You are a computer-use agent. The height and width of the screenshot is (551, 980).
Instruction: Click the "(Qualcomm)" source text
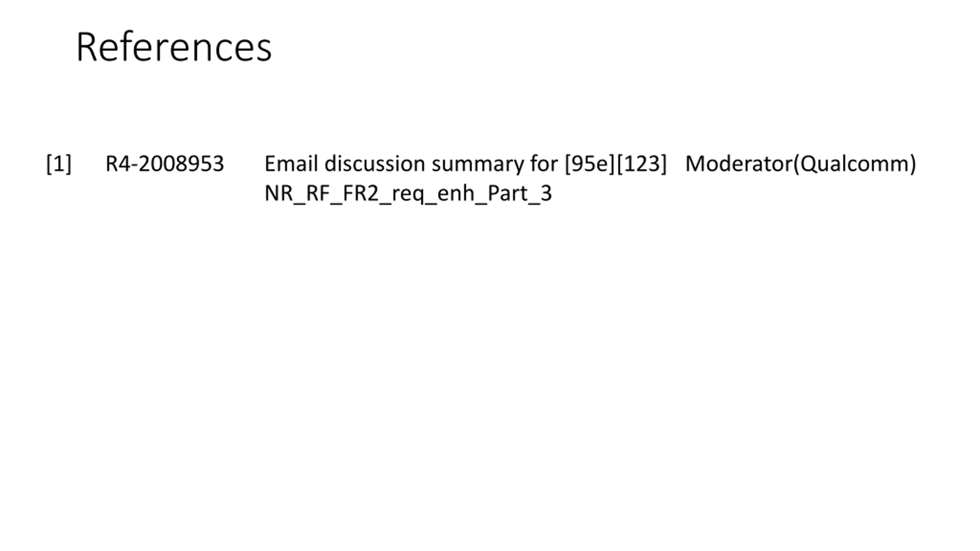(854, 164)
